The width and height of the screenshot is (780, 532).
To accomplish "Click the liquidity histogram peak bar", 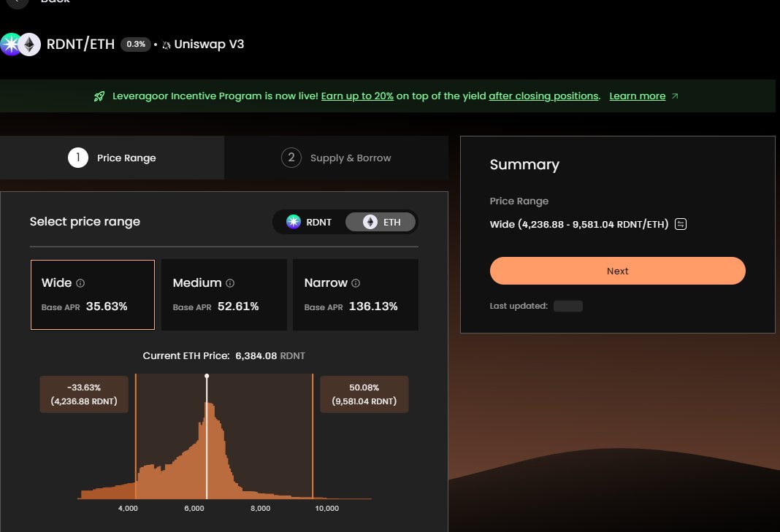I will point(211,450).
